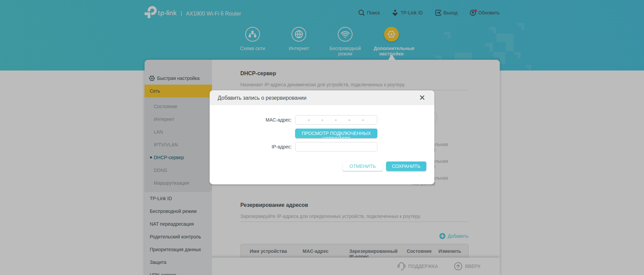The width and height of the screenshot is (644, 275).
Task: Click the logout (Выход) icon
Action: (x=438, y=13)
